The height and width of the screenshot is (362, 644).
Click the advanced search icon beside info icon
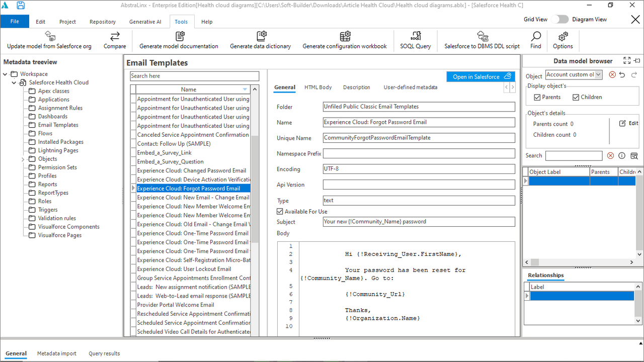coord(634,156)
